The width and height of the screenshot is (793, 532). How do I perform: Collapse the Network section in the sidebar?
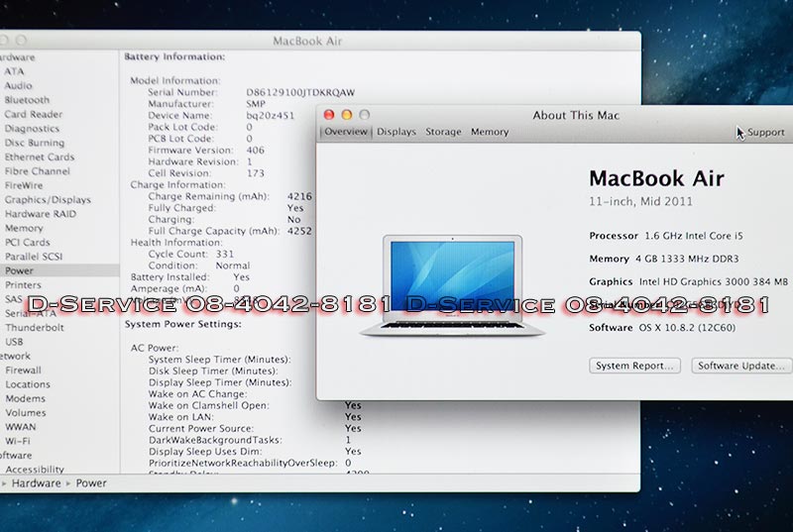click(15, 357)
